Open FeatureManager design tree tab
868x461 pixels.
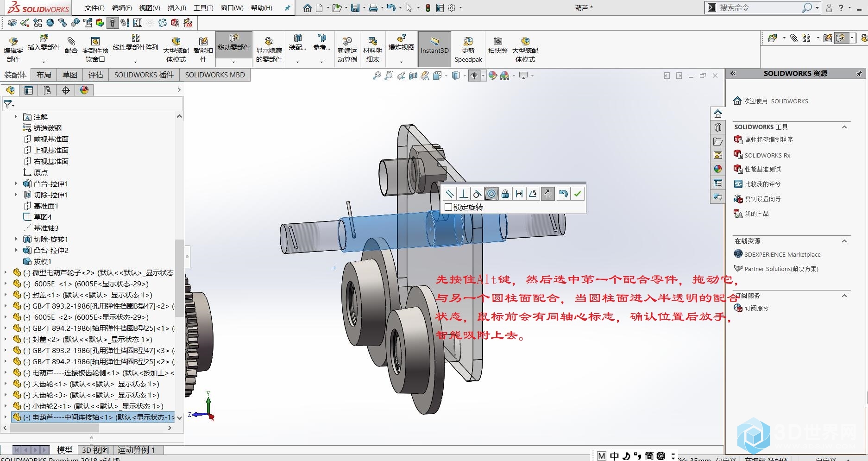[10, 90]
